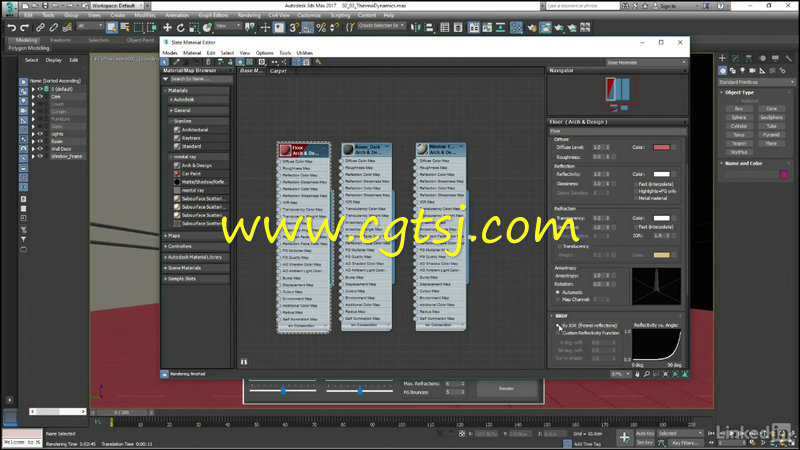The image size is (800, 450).
Task: Toggle visibility eye for Window_Frame layer
Action: [40, 156]
